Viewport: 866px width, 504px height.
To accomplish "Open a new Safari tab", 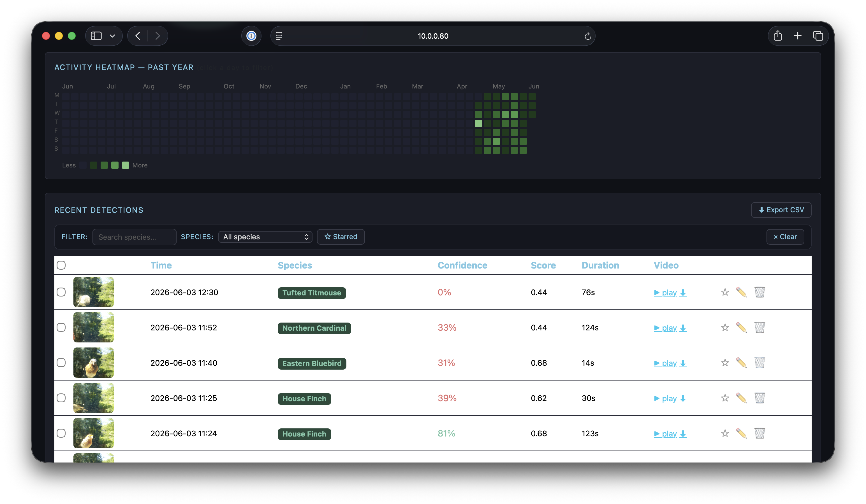I will 798,36.
